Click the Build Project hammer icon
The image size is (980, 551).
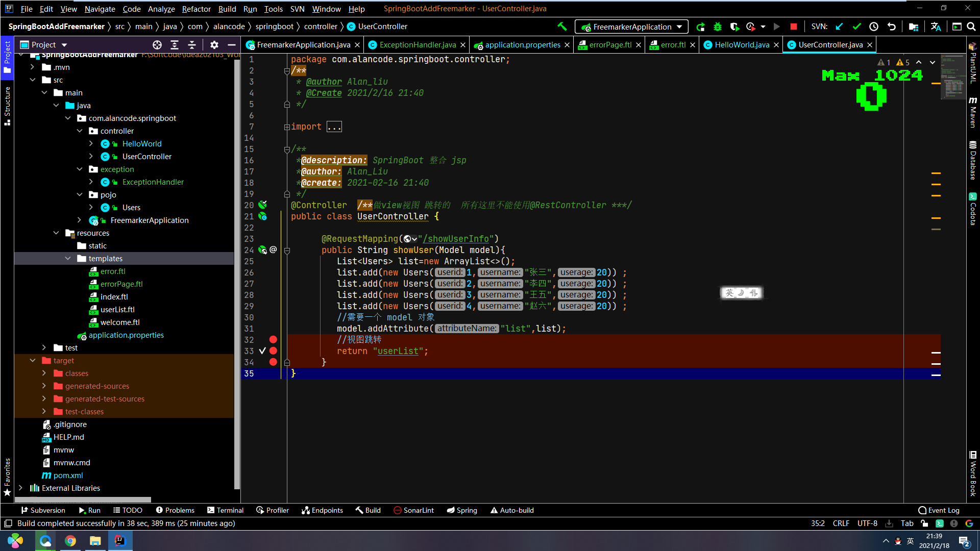coord(562,27)
